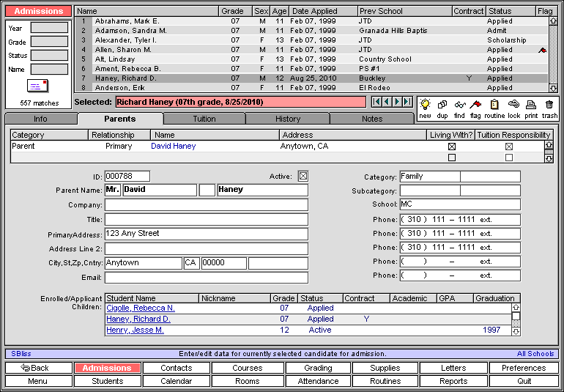
Task: Open Cigolle, Rebecca N. student link
Action: (141, 308)
